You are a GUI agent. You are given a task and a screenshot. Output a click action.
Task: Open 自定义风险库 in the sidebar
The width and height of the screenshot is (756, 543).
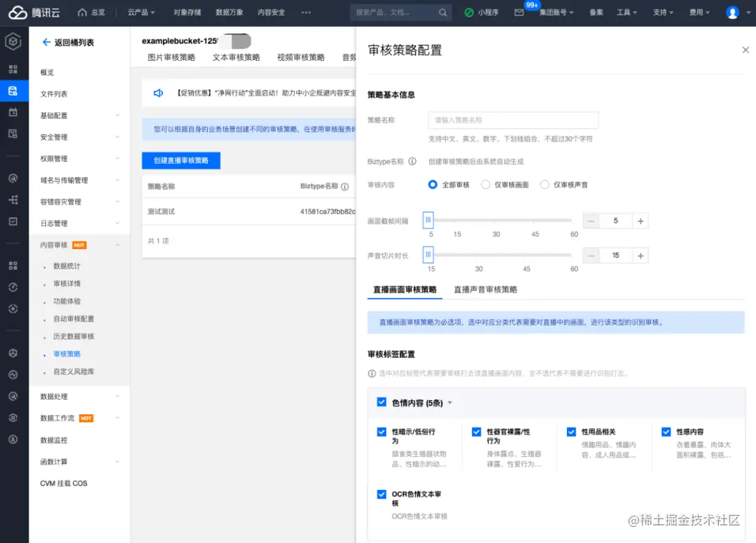point(73,372)
